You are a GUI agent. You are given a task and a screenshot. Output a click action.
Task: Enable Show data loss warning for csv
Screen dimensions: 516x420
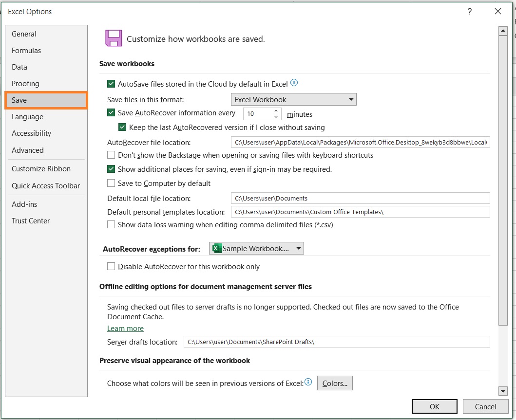pyautogui.click(x=111, y=224)
